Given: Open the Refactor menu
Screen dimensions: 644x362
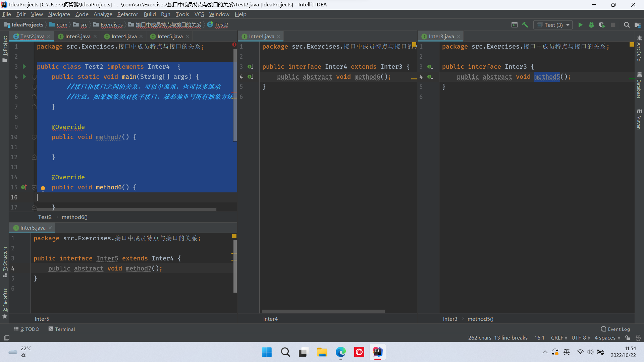Looking at the screenshot, I should coord(127,14).
